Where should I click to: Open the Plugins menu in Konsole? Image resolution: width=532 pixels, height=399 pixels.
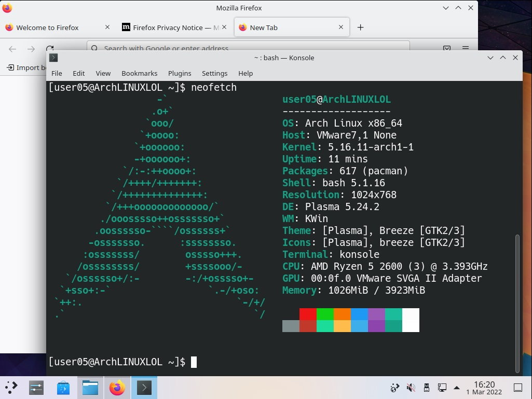pos(180,73)
